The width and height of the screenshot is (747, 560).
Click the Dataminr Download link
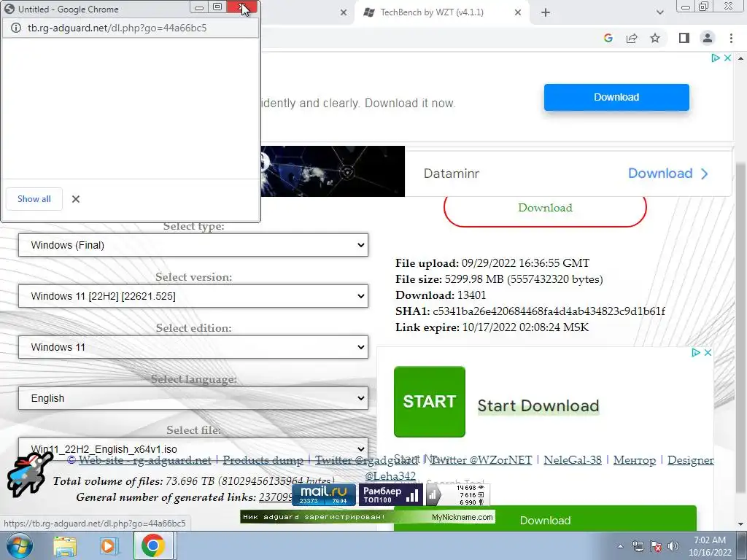668,174
